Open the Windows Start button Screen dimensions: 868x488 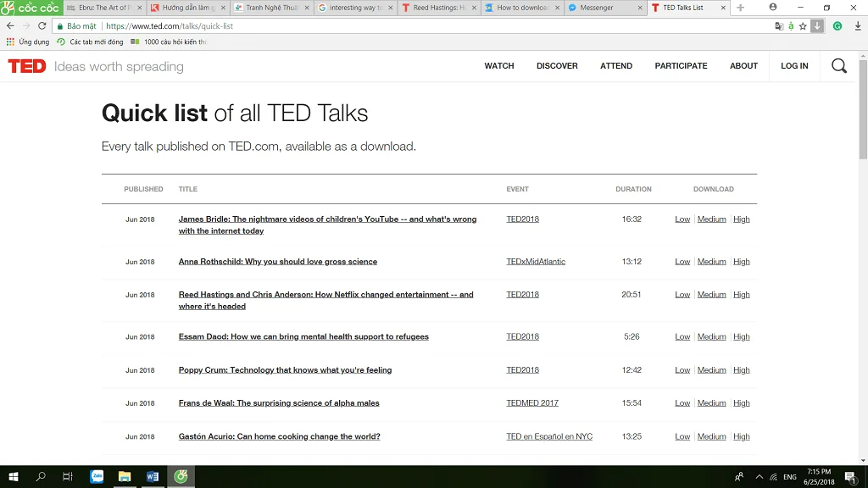pos(14,476)
